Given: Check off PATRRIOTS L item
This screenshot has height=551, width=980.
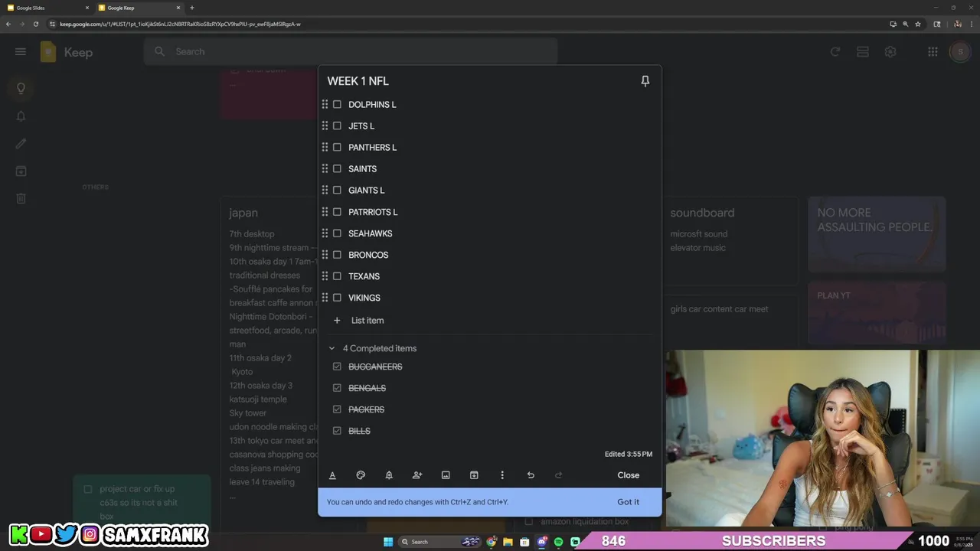Looking at the screenshot, I should coord(337,212).
